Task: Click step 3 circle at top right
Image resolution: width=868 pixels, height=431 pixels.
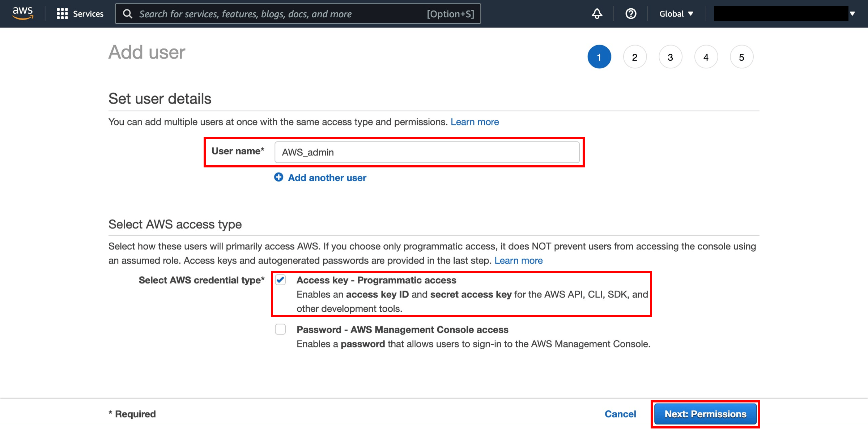Action: pyautogui.click(x=670, y=57)
